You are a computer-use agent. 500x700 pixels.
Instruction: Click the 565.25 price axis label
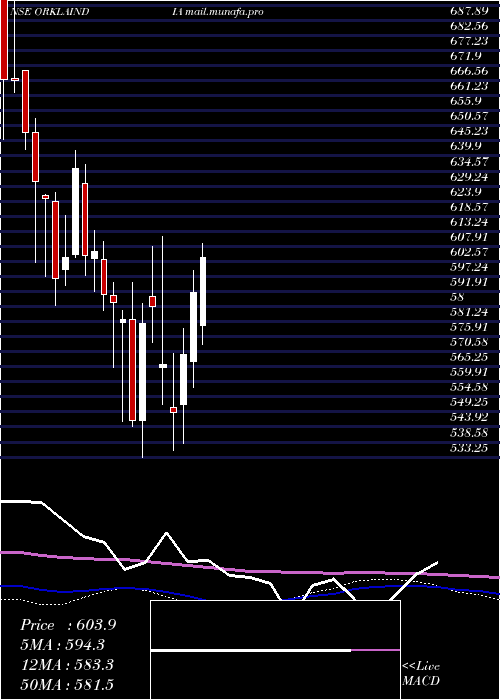click(469, 357)
